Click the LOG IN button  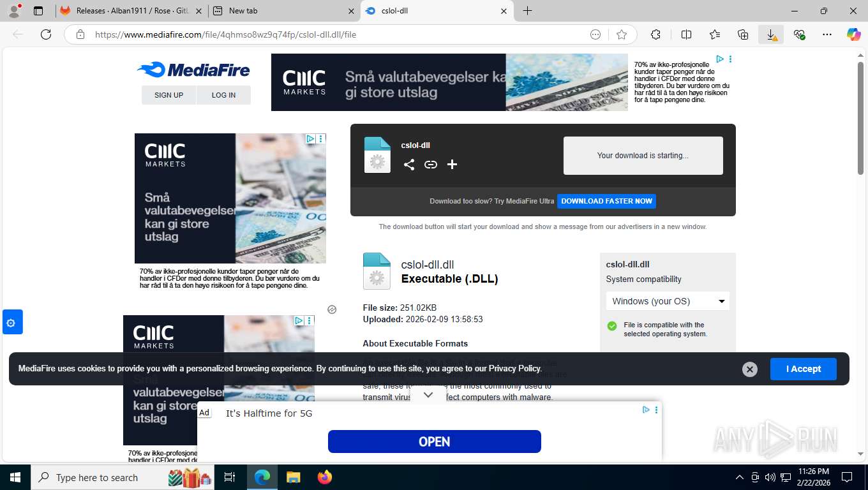click(223, 95)
